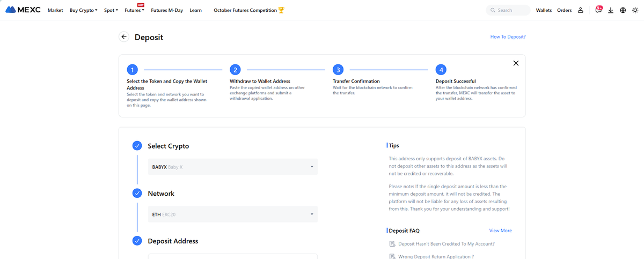Open the Learn menu item
This screenshot has height=259, width=644.
pyautogui.click(x=196, y=10)
